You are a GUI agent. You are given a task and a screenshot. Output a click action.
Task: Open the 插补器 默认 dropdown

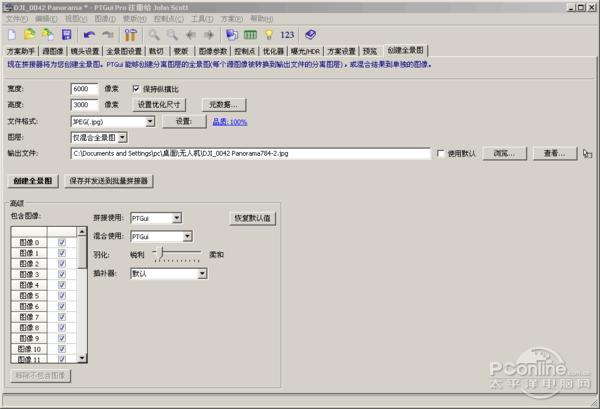[202, 274]
